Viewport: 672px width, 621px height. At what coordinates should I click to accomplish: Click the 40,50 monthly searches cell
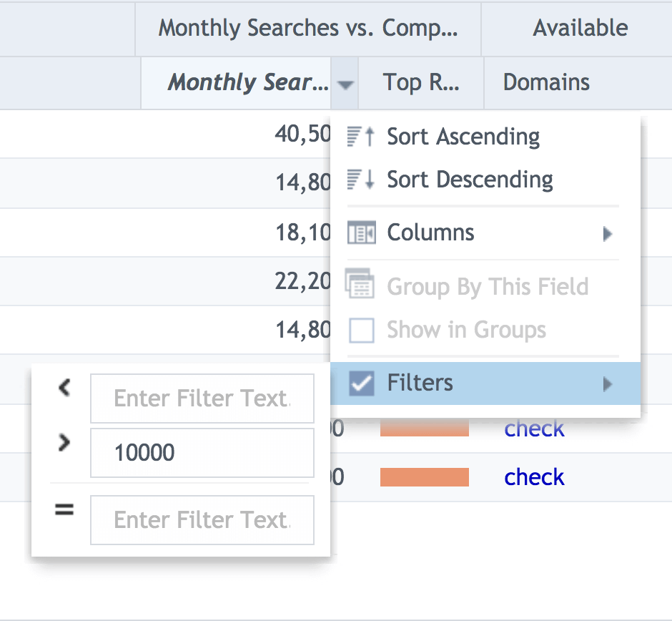[302, 134]
